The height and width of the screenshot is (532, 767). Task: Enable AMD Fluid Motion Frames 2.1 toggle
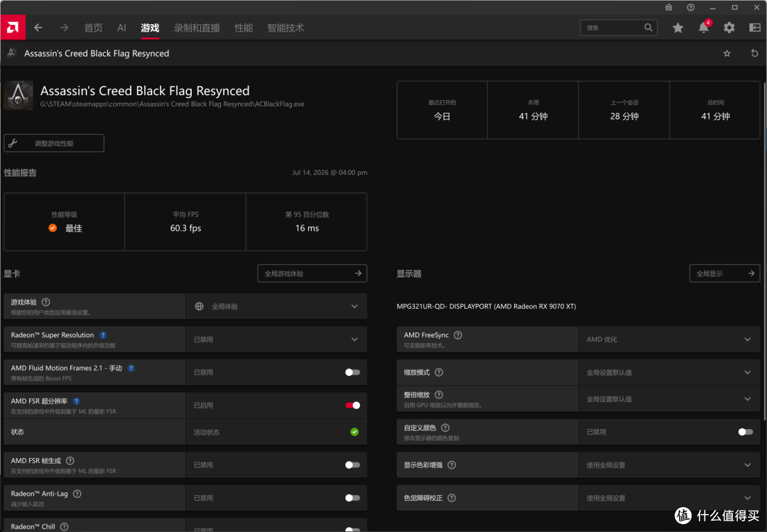click(x=352, y=372)
